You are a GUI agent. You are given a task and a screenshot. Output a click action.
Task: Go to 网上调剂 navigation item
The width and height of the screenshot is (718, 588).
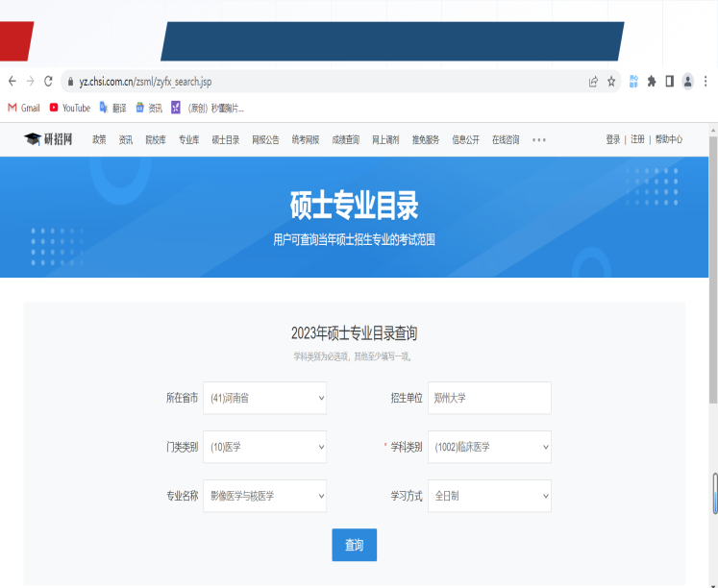385,139
